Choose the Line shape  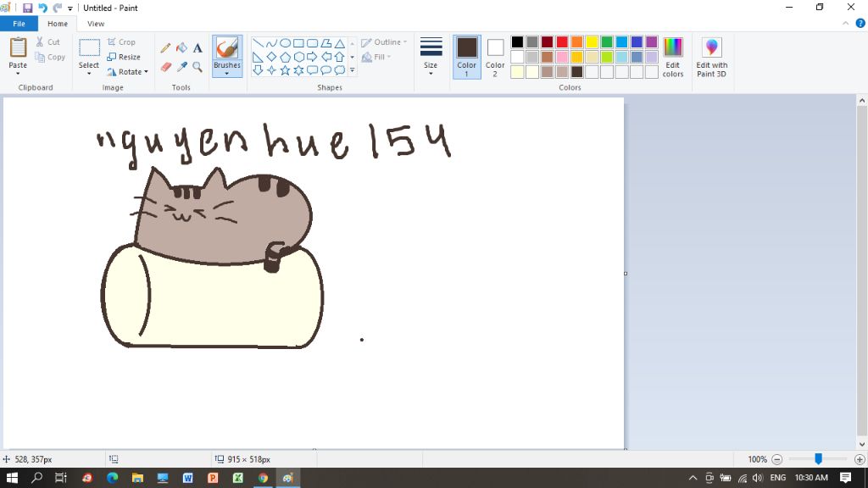point(258,43)
